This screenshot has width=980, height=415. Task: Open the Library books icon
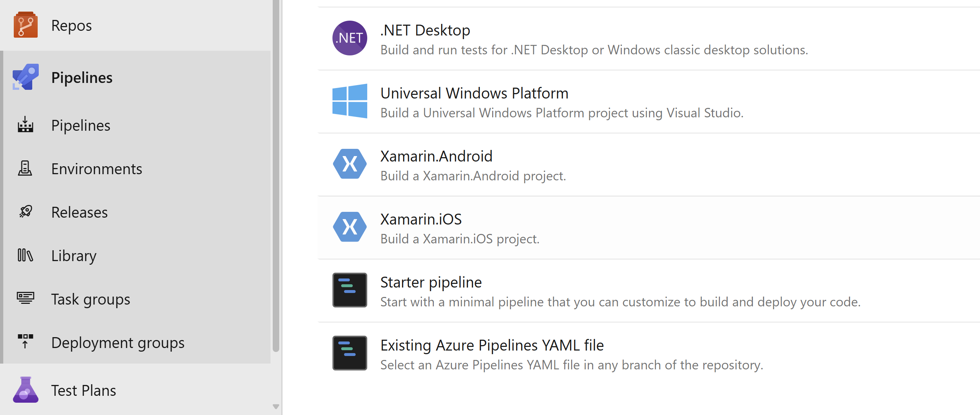coord(25,255)
